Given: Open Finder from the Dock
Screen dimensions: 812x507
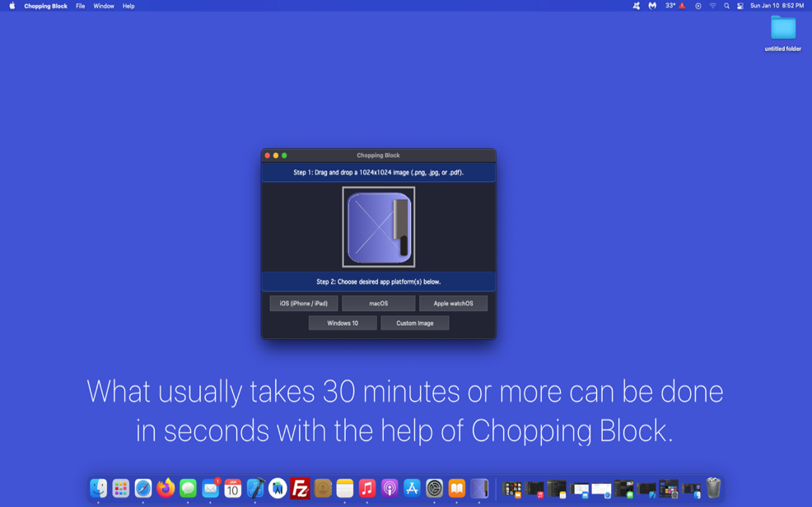Looking at the screenshot, I should (x=98, y=488).
